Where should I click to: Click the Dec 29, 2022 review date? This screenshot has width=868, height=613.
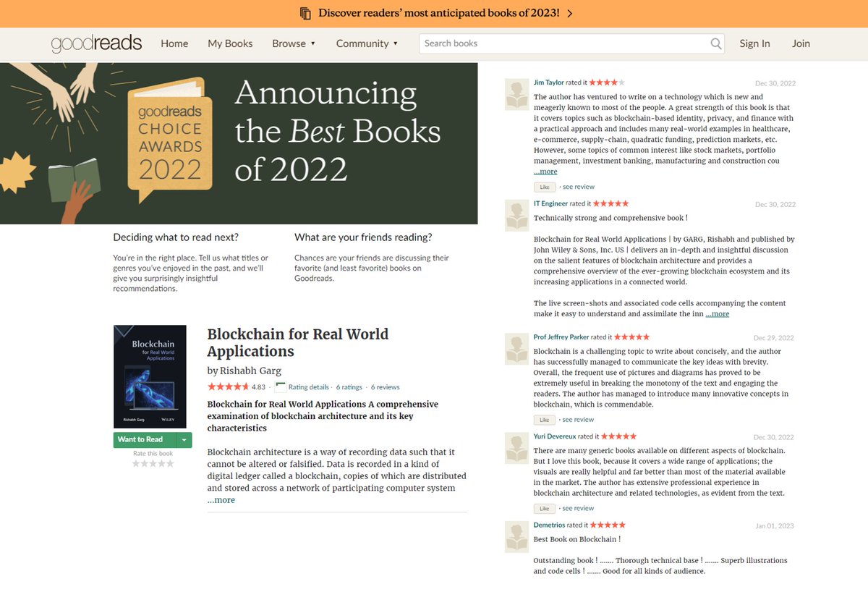[774, 338]
